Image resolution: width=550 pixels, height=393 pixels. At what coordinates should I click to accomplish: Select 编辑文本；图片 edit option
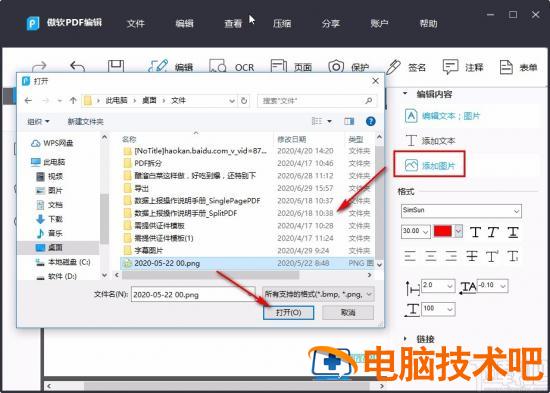pos(442,116)
